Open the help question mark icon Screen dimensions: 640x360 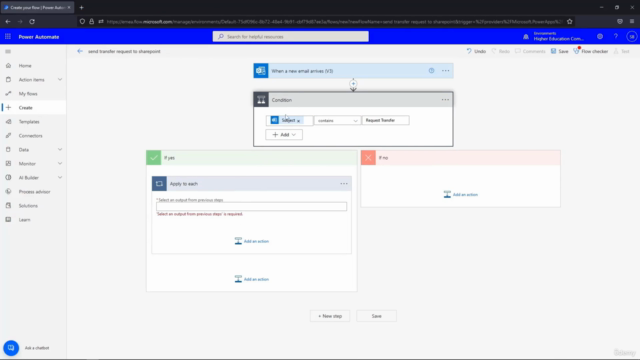(x=616, y=37)
